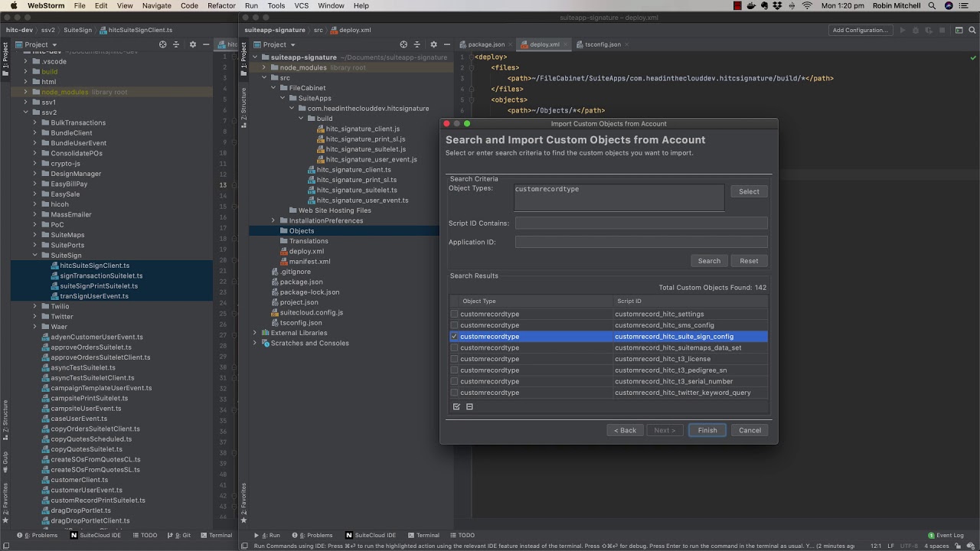This screenshot has height=551, width=980.
Task: Hide the left Project panel with minus icon
Action: tap(205, 44)
